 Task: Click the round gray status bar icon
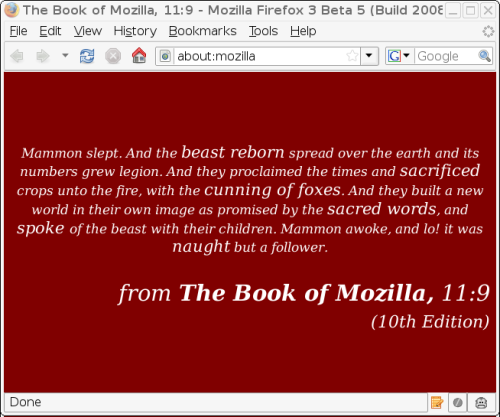[458, 403]
